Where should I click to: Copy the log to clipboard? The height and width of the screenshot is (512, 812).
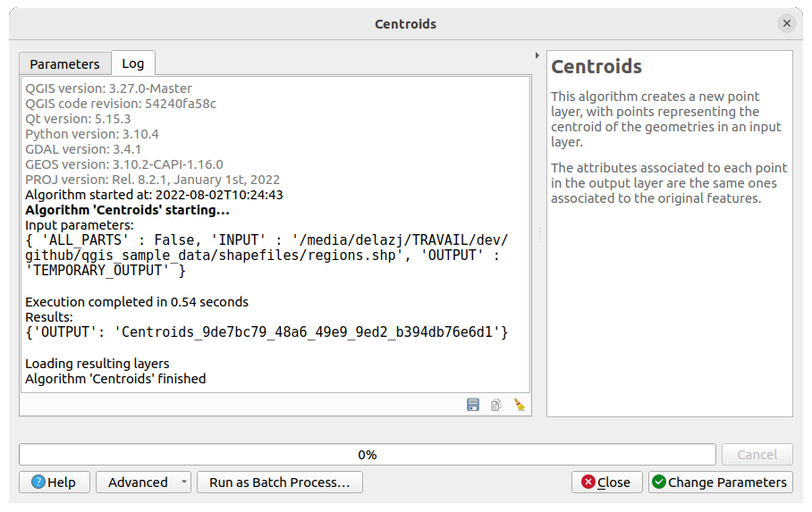click(495, 405)
